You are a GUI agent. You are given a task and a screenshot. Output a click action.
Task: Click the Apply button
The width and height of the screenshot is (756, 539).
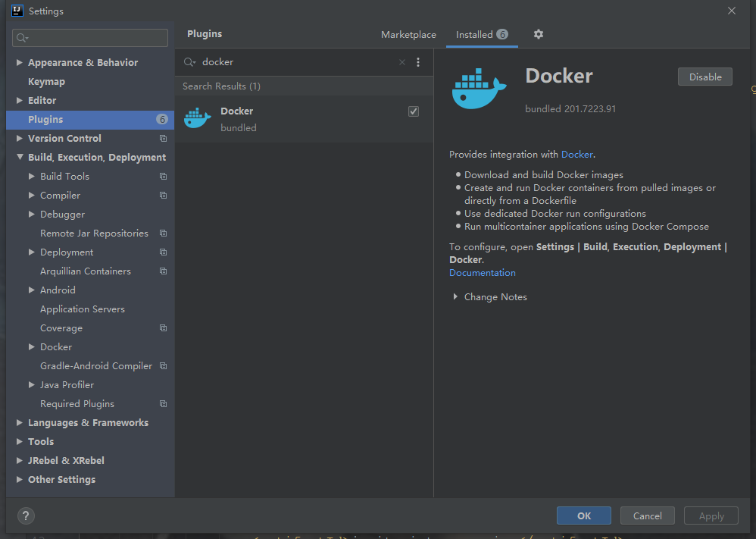711,515
